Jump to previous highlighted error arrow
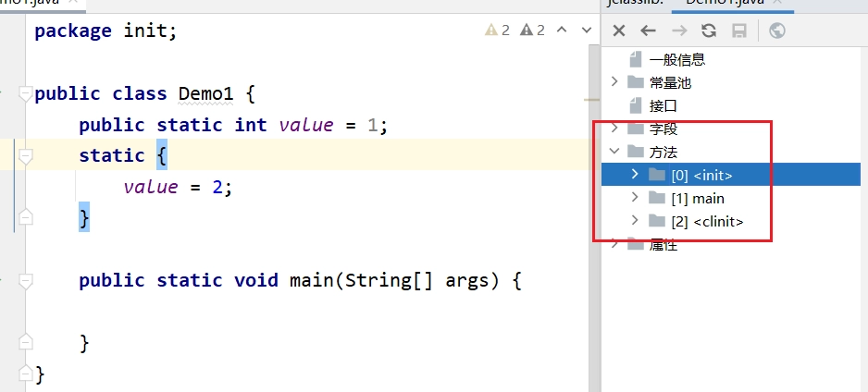The image size is (868, 392). point(562,30)
